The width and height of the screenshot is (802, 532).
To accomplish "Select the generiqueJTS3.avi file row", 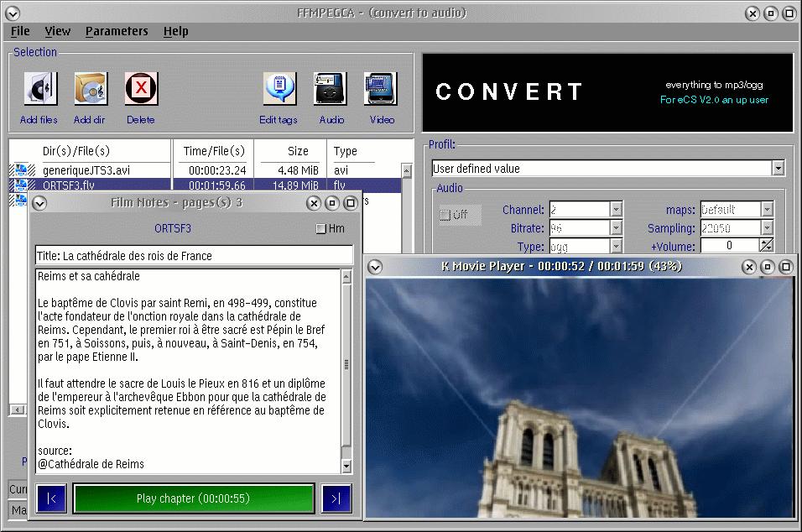I will [x=86, y=170].
